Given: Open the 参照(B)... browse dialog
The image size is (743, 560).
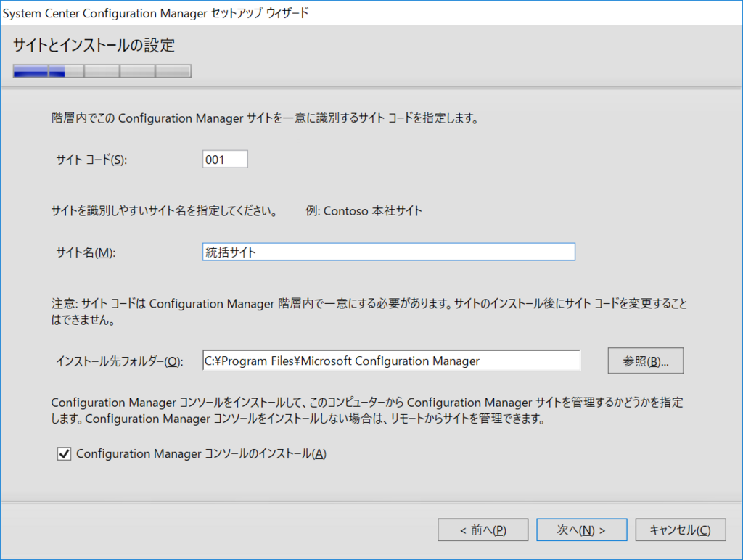Looking at the screenshot, I should 645,361.
